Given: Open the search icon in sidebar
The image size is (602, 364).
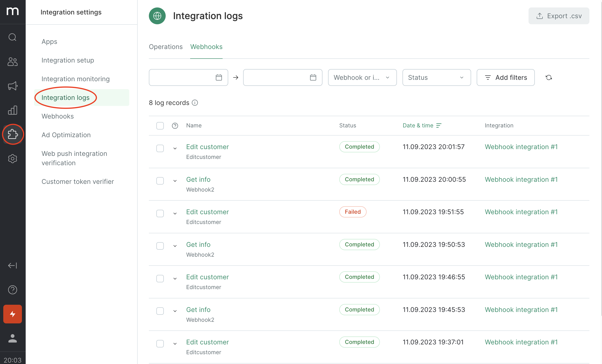Looking at the screenshot, I should (12, 37).
